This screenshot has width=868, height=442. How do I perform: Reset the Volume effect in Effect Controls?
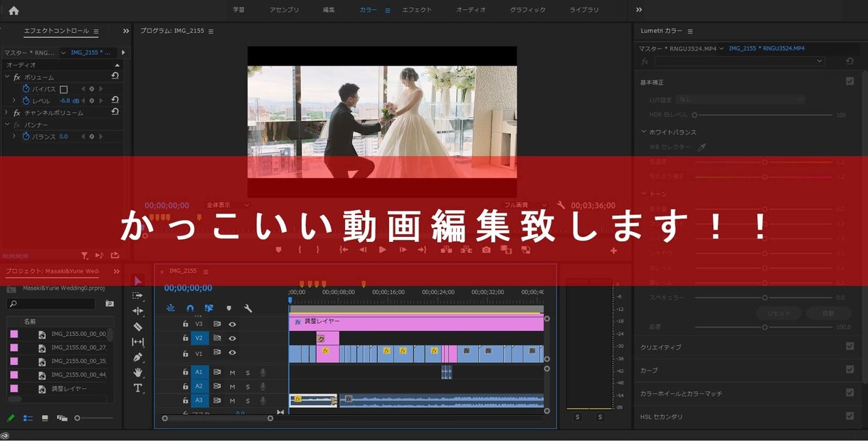click(115, 75)
